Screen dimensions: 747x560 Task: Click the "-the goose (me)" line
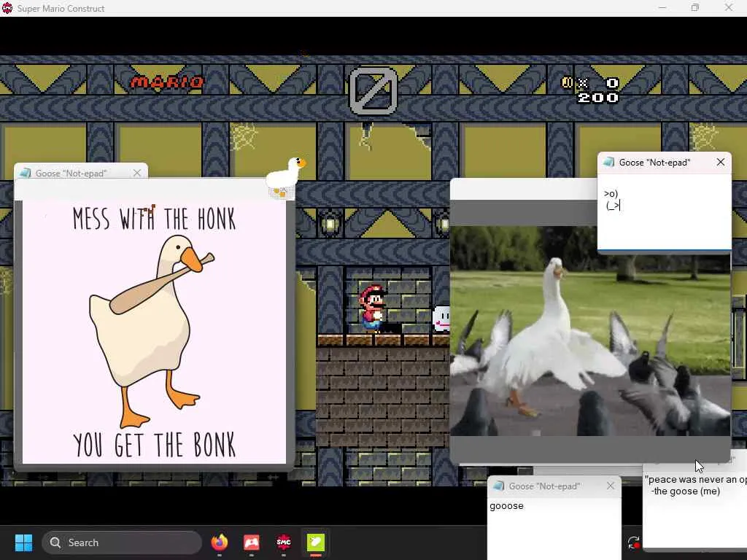click(685, 491)
